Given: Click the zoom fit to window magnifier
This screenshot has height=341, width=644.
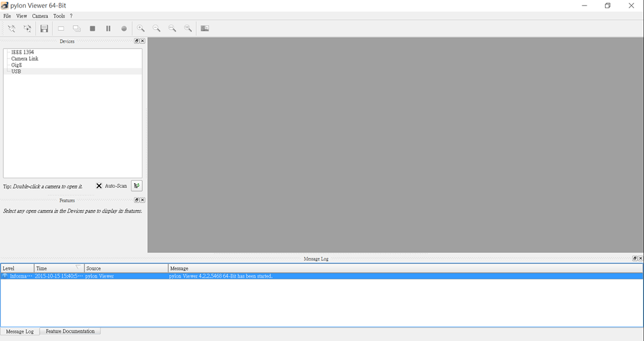Looking at the screenshot, I should (x=172, y=28).
